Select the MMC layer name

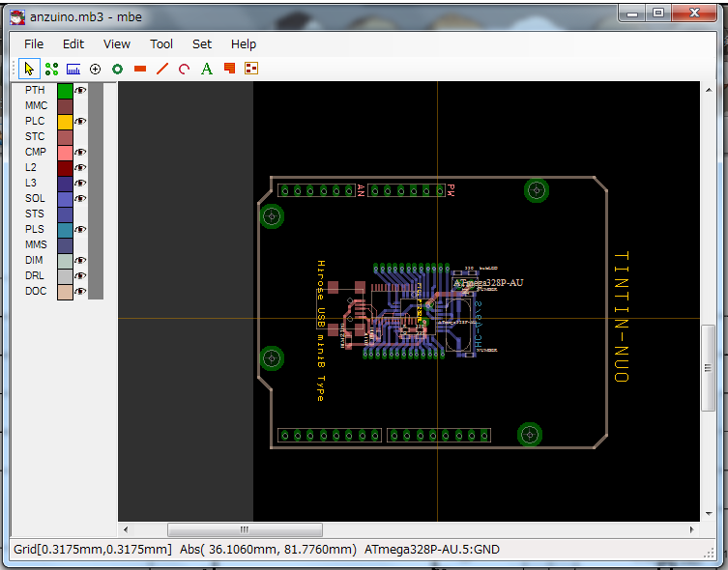[36, 105]
